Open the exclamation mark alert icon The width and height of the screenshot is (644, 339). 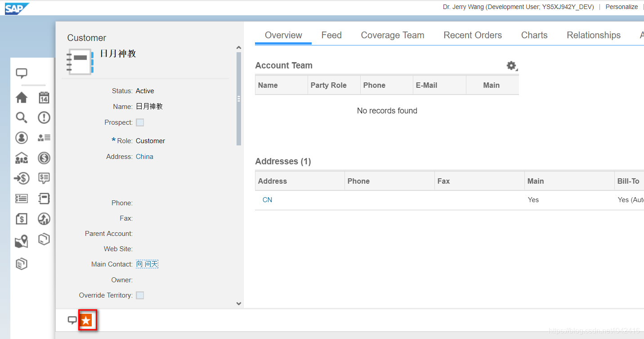coord(44,118)
